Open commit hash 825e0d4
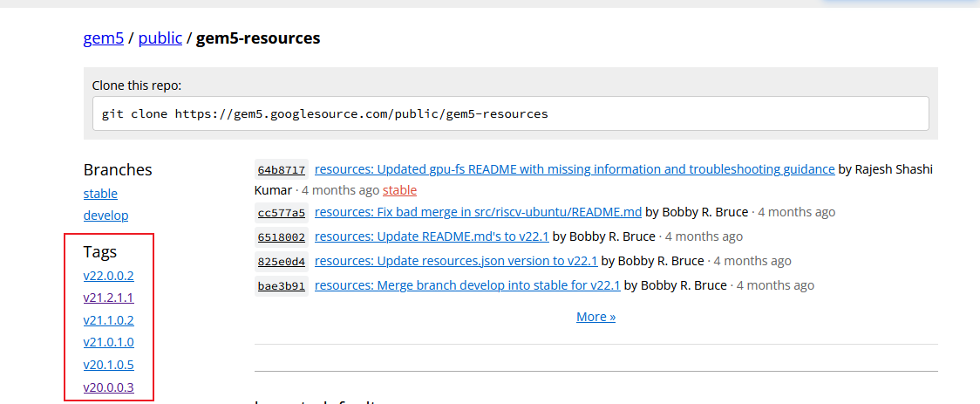 click(x=282, y=262)
